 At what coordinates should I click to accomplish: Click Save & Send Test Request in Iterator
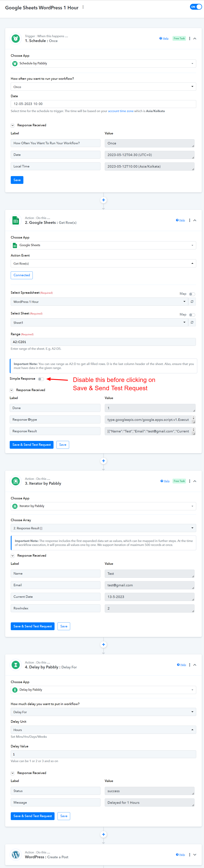pyautogui.click(x=33, y=626)
